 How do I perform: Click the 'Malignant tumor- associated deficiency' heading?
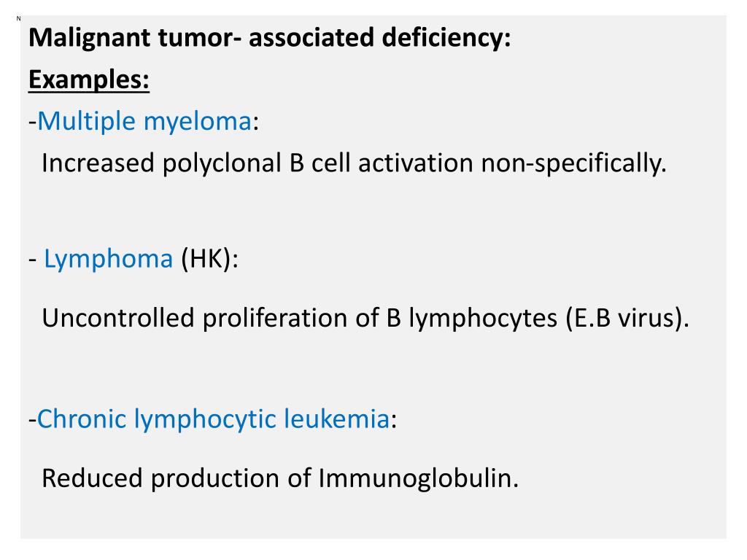270,38
